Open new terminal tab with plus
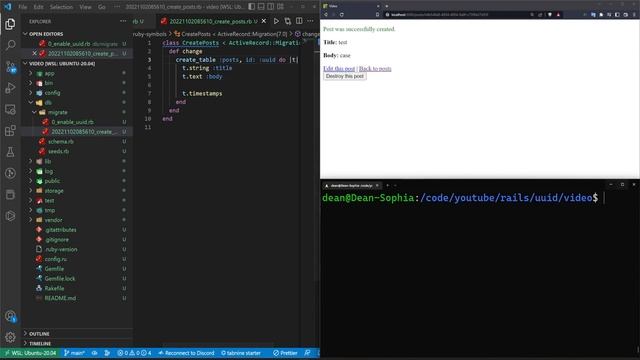The height and width of the screenshot is (360, 640). (x=388, y=185)
